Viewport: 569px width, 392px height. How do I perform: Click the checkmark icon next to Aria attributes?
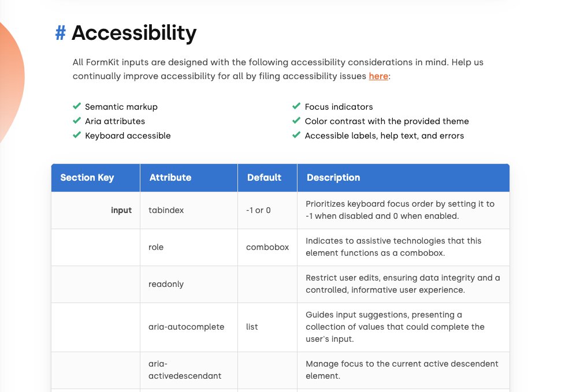(77, 121)
